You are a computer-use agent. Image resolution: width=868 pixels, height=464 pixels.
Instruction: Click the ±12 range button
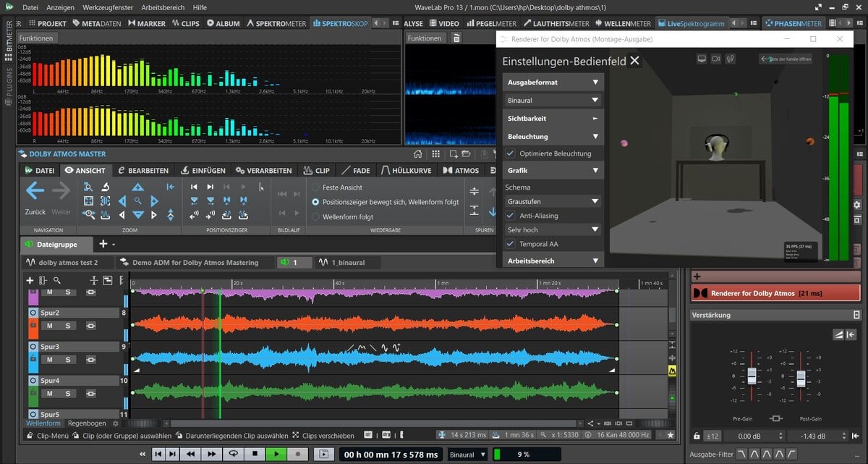712,436
